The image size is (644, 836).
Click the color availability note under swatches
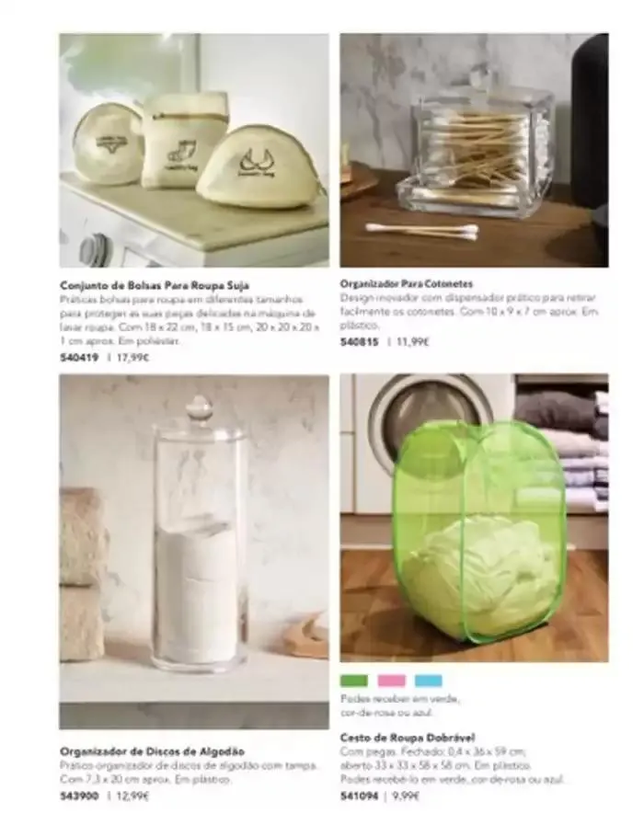tap(400, 705)
